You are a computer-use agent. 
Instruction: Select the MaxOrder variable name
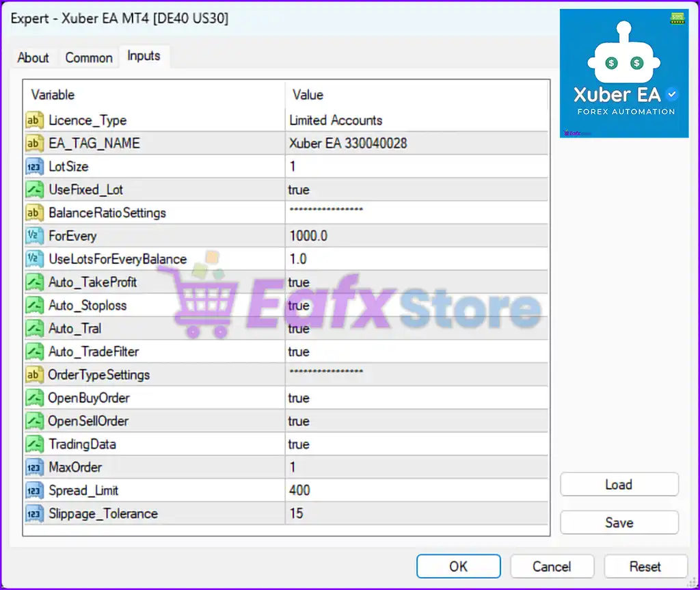tap(75, 467)
